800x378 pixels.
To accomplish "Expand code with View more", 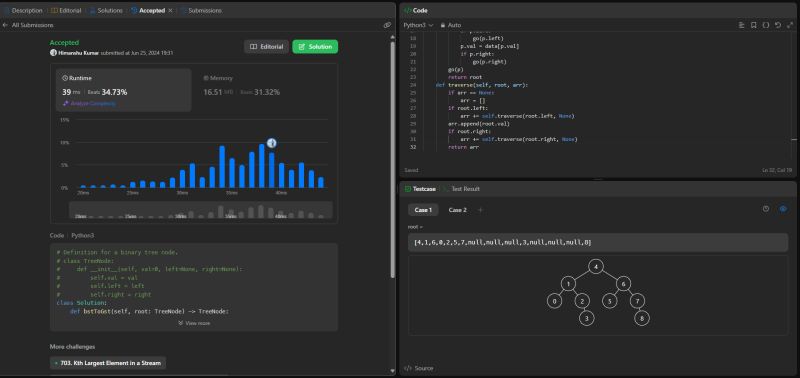I will pos(194,323).
